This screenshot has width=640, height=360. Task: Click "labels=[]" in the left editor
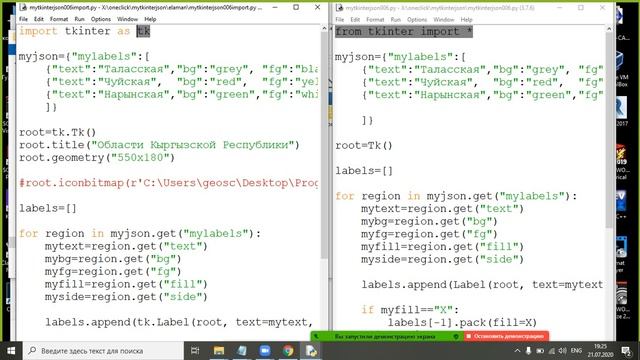(48, 209)
